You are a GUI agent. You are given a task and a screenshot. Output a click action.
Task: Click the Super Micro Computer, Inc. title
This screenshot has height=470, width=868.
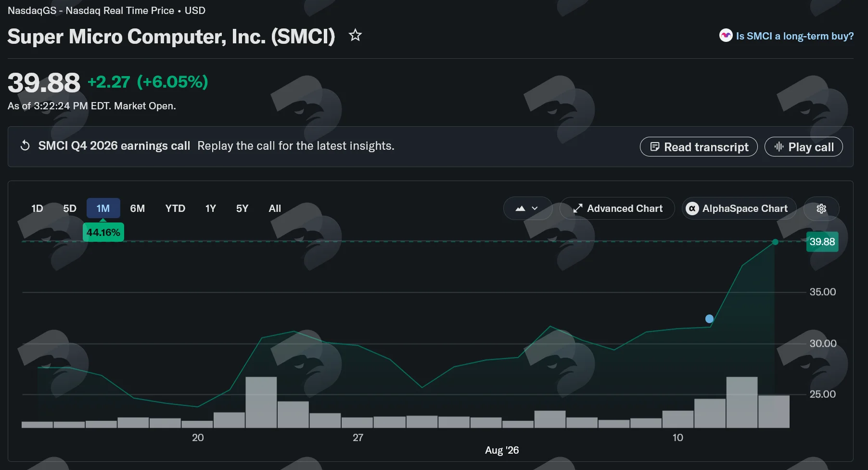click(171, 37)
